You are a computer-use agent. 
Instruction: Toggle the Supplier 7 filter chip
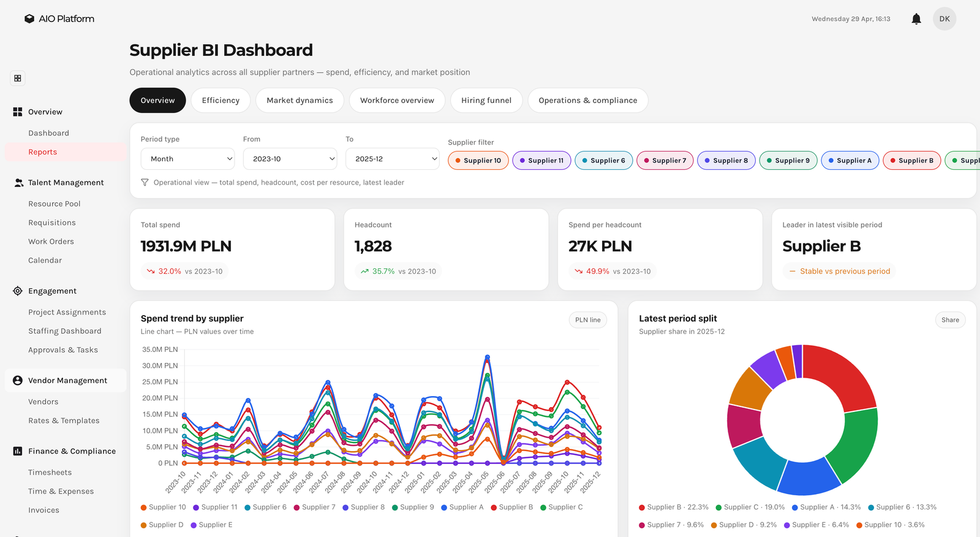click(x=665, y=161)
